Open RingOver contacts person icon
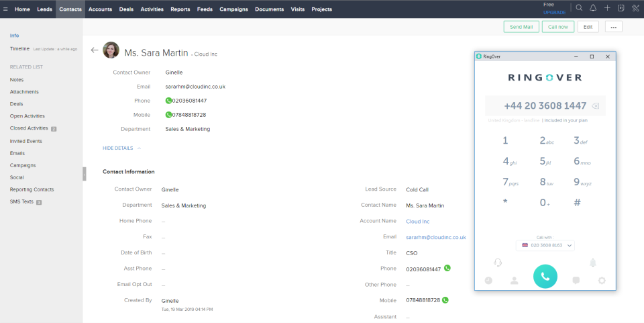 tap(515, 280)
